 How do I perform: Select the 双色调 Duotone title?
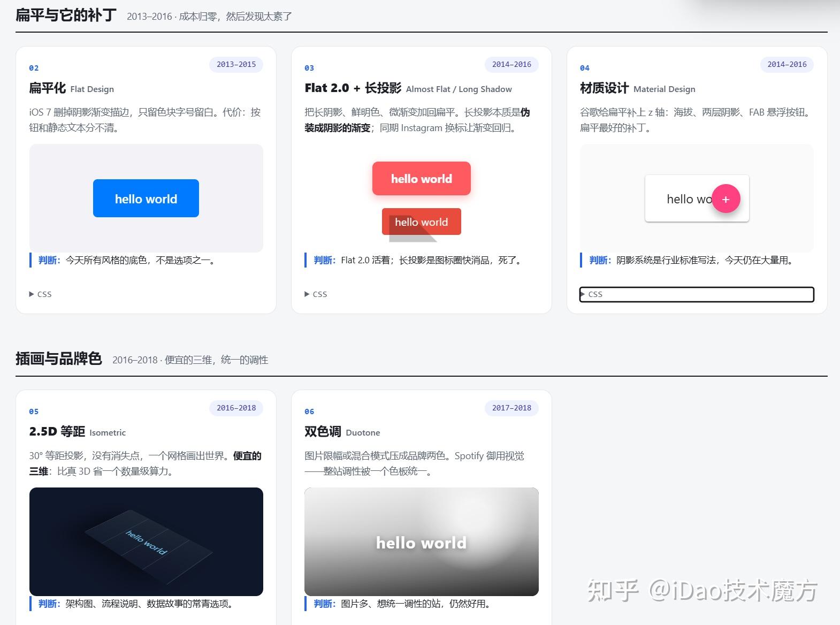coord(342,432)
